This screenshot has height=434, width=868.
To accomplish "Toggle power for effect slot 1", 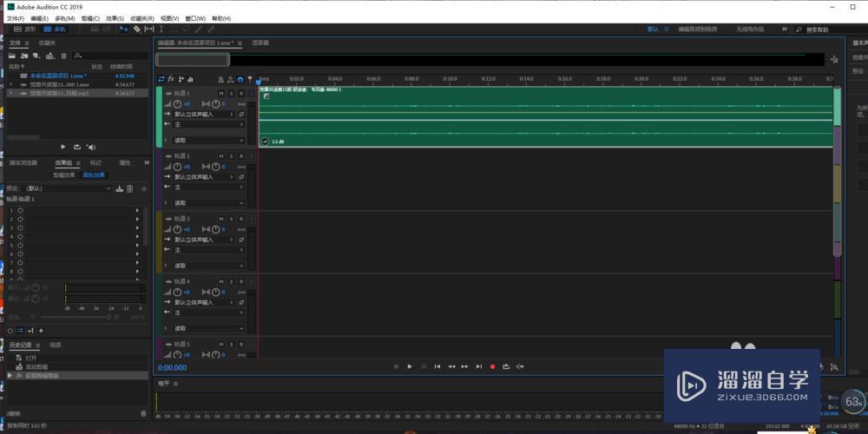I will 20,210.
